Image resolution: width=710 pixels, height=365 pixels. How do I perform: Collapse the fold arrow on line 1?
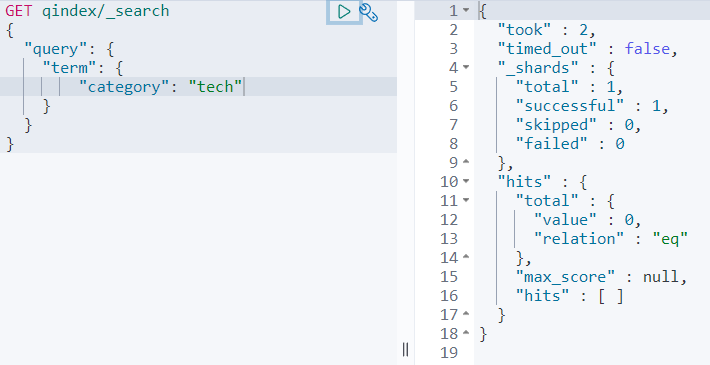coord(466,10)
